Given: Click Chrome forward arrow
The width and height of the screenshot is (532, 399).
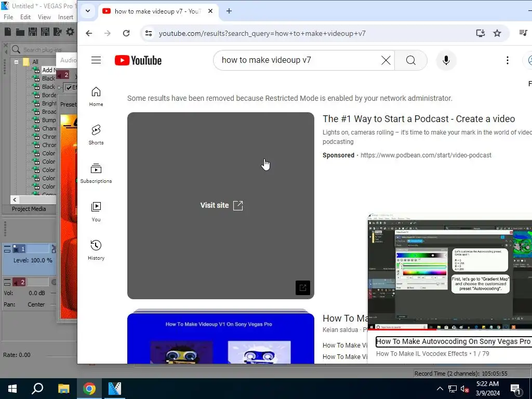Looking at the screenshot, I should click(108, 33).
